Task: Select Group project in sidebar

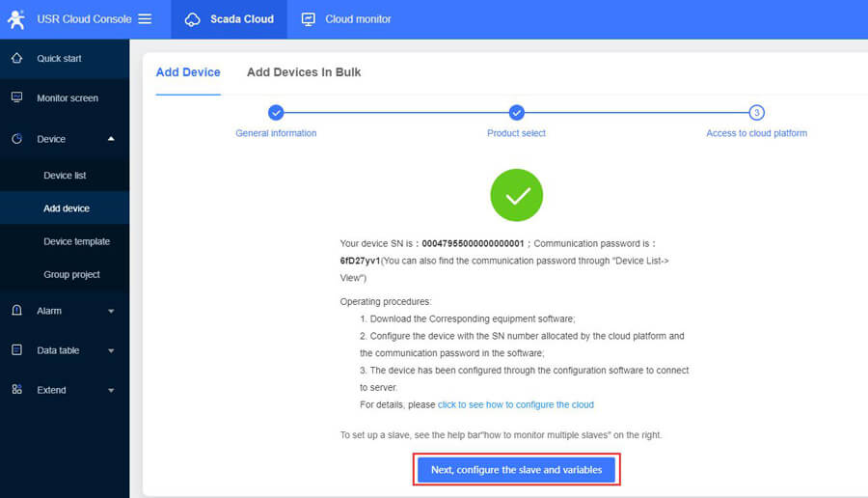Action: 65,274
